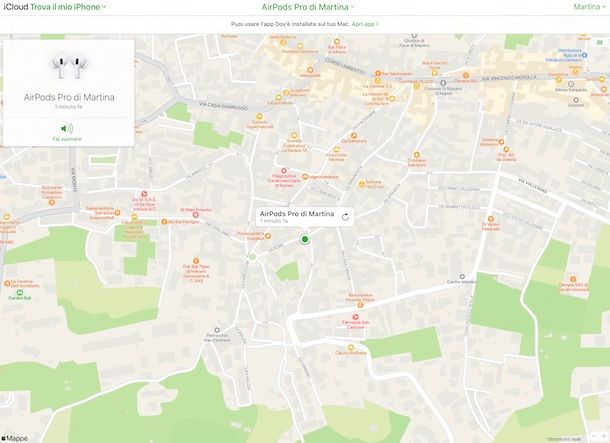Click the Carputo Supermercati shop marker
The image size is (610, 443).
tap(259, 116)
